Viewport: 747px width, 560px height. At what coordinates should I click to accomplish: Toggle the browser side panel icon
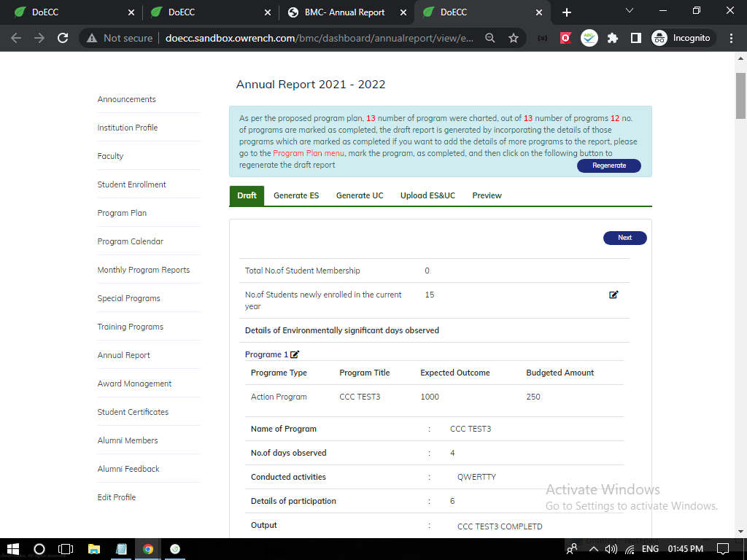pos(635,38)
